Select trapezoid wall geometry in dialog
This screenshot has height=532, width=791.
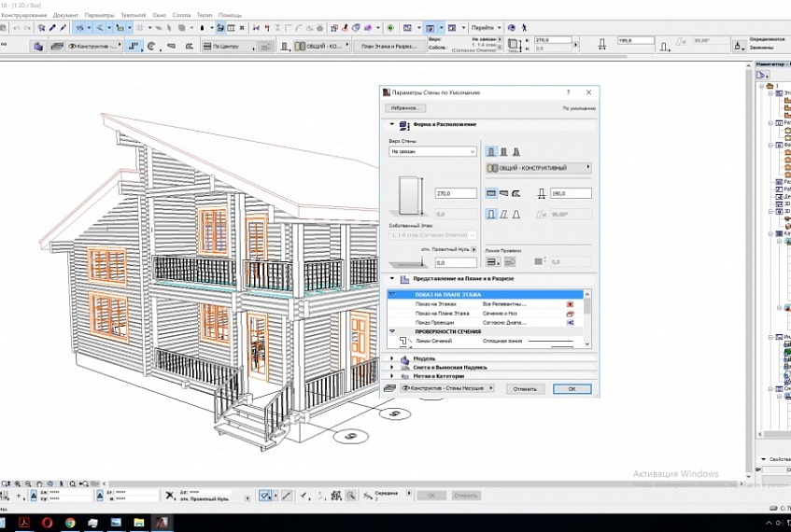tap(503, 193)
